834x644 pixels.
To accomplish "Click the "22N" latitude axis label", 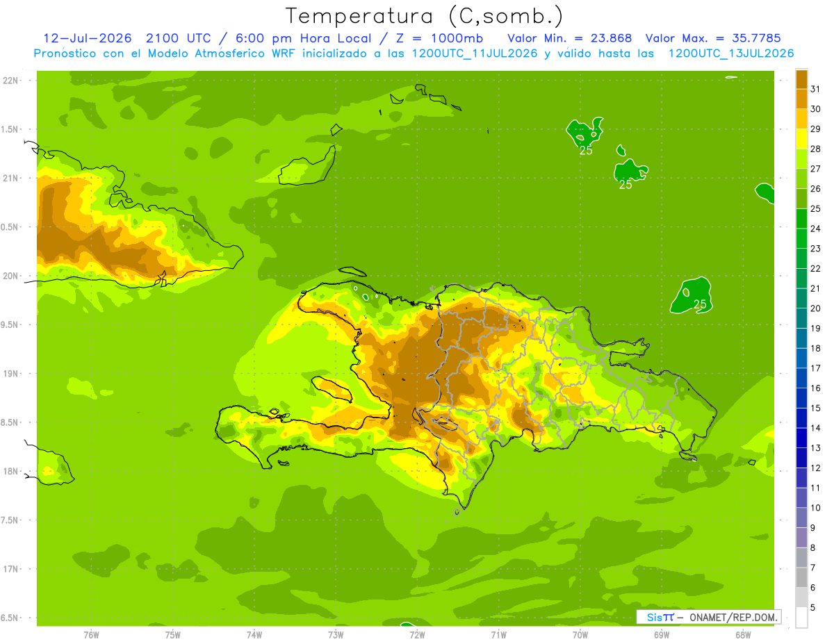I will (x=10, y=81).
